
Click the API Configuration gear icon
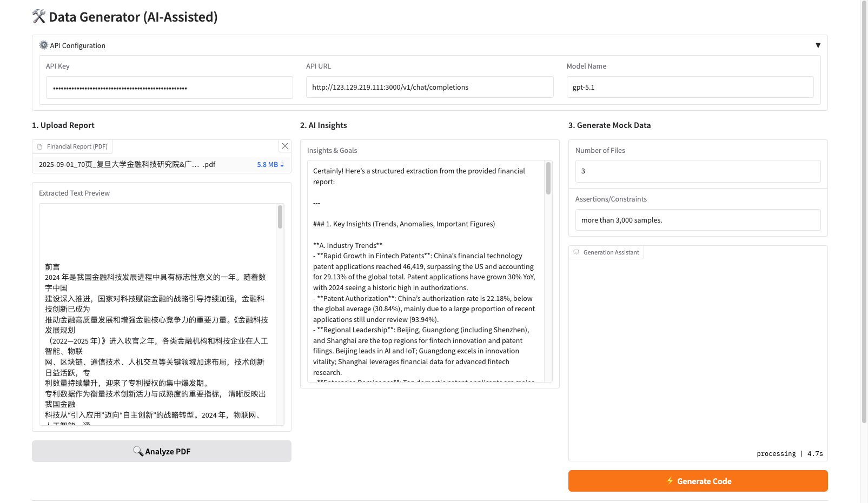(44, 45)
